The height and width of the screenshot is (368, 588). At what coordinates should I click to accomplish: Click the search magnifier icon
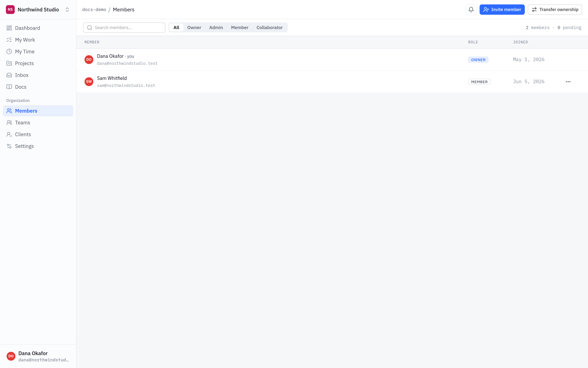pyautogui.click(x=90, y=27)
